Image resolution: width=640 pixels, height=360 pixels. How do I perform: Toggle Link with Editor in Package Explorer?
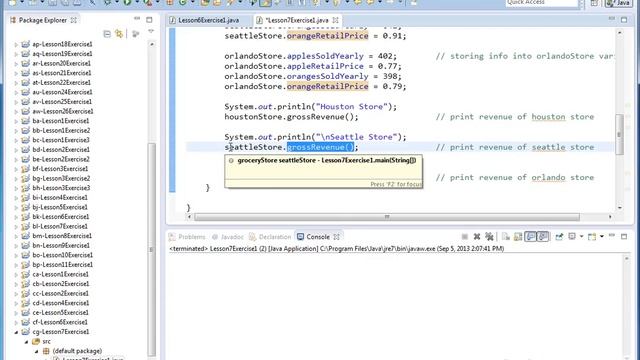tap(119, 34)
